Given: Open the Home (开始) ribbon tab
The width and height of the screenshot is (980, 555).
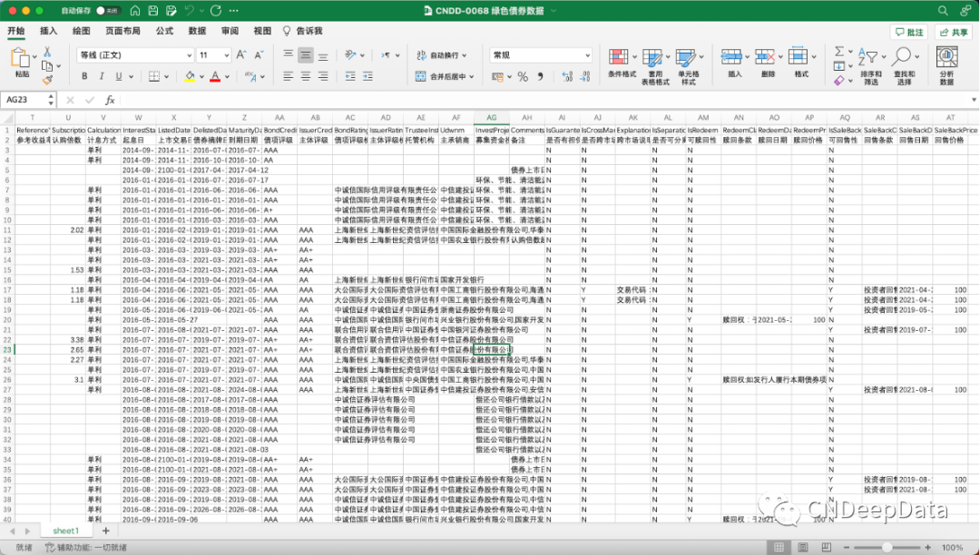Looking at the screenshot, I should (15, 31).
